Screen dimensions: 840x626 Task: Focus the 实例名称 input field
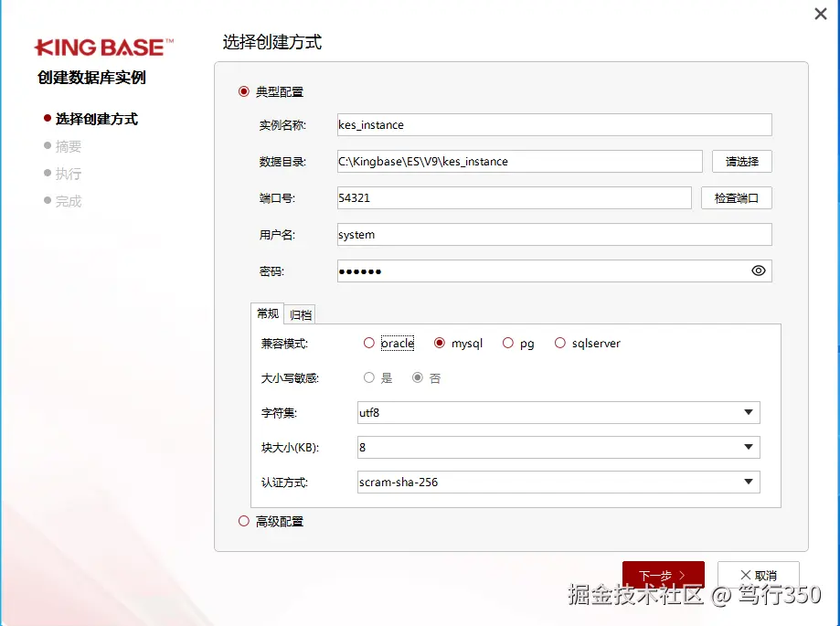(555, 125)
